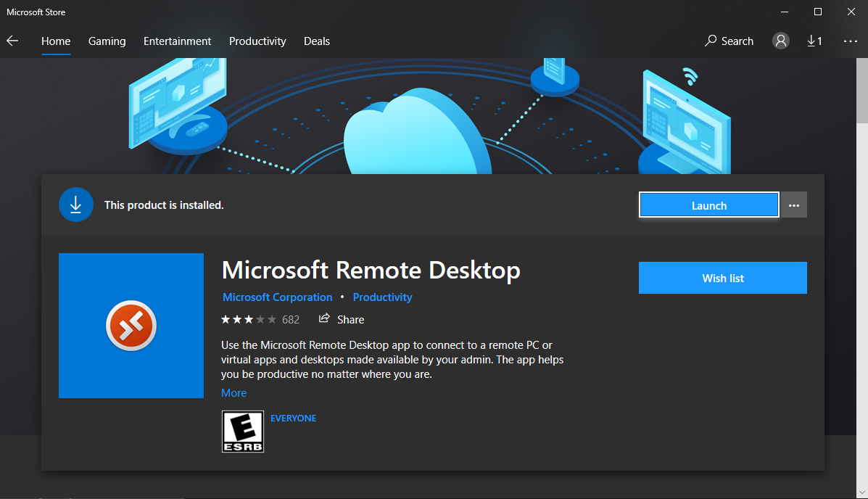
Task: Open Microsoft Corporation publisher link
Action: pyautogui.click(x=277, y=297)
